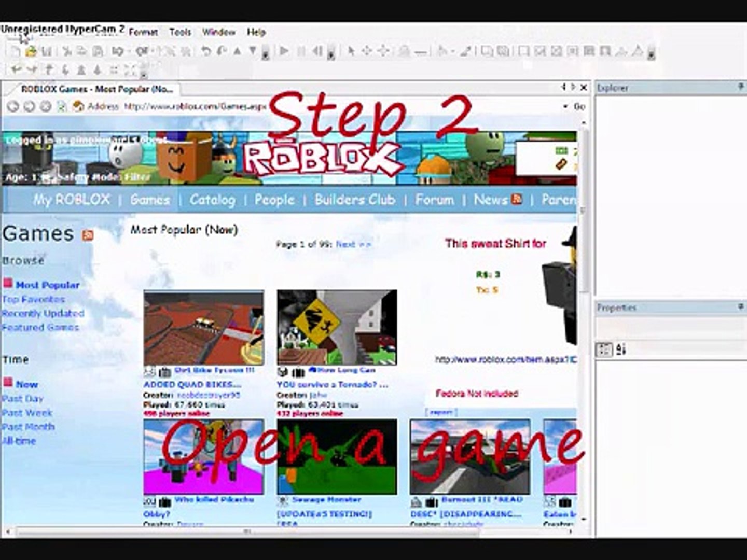Browse Top Favorites games link
The height and width of the screenshot is (560, 747).
(x=34, y=299)
